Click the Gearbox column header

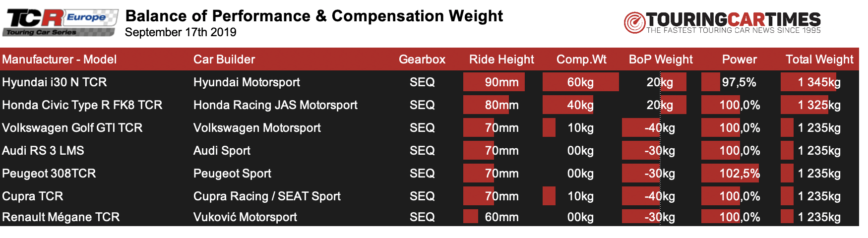422,59
